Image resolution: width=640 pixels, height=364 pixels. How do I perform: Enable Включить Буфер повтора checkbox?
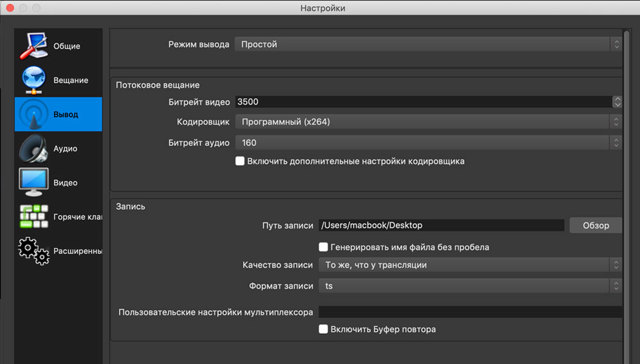coord(323,329)
